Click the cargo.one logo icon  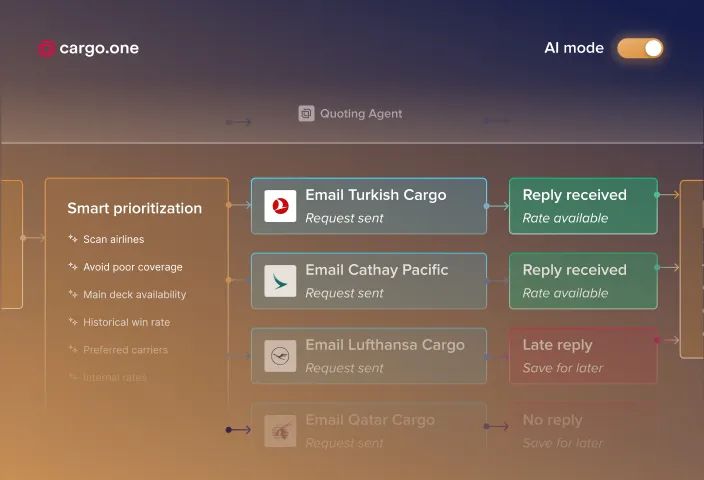click(x=46, y=48)
